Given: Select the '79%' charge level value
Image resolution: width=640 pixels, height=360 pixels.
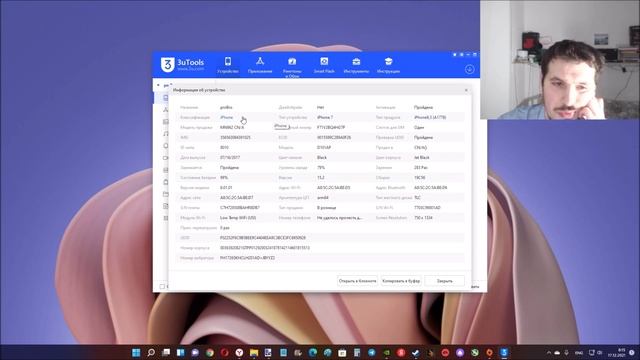Looking at the screenshot, I should [x=321, y=167].
